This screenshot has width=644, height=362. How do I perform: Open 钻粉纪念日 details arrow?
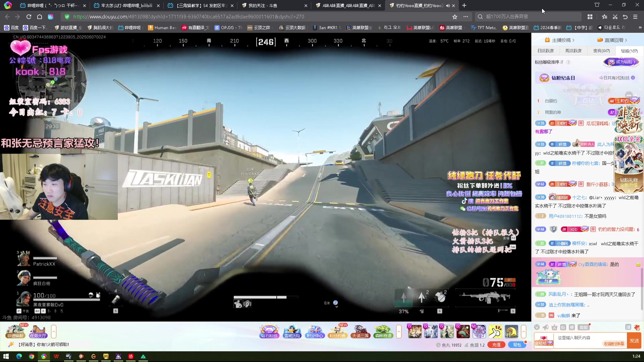click(x=633, y=78)
